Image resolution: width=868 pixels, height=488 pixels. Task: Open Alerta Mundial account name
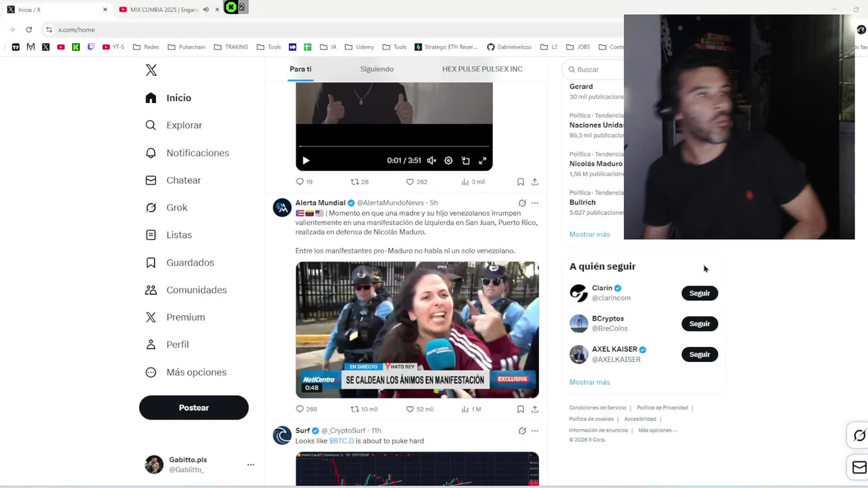pos(320,203)
